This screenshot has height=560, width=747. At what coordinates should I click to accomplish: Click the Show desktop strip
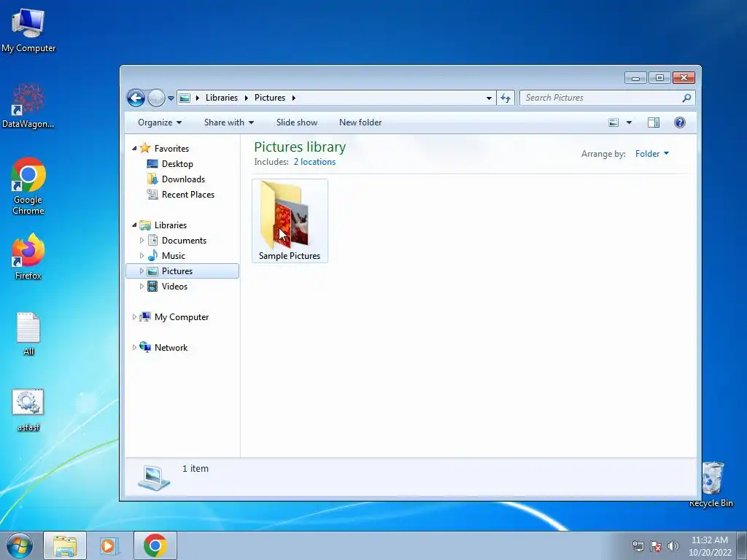pyautogui.click(x=742, y=545)
